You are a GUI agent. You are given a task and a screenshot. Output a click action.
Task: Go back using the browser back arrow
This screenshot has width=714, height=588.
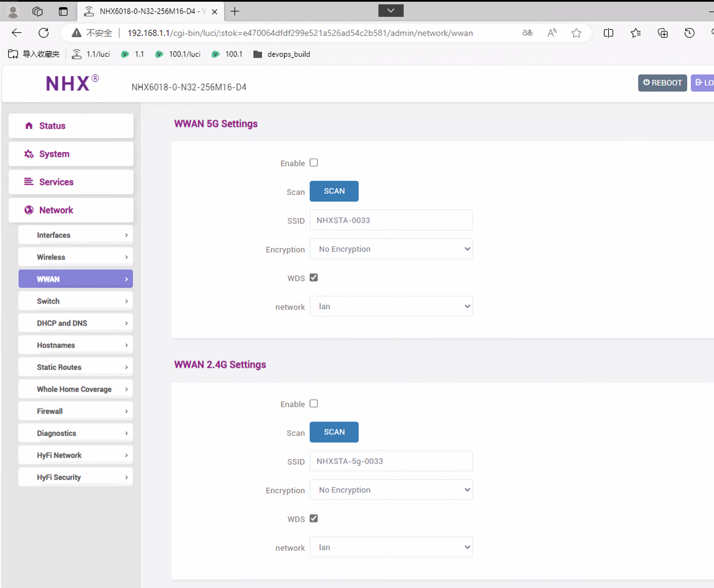[17, 33]
